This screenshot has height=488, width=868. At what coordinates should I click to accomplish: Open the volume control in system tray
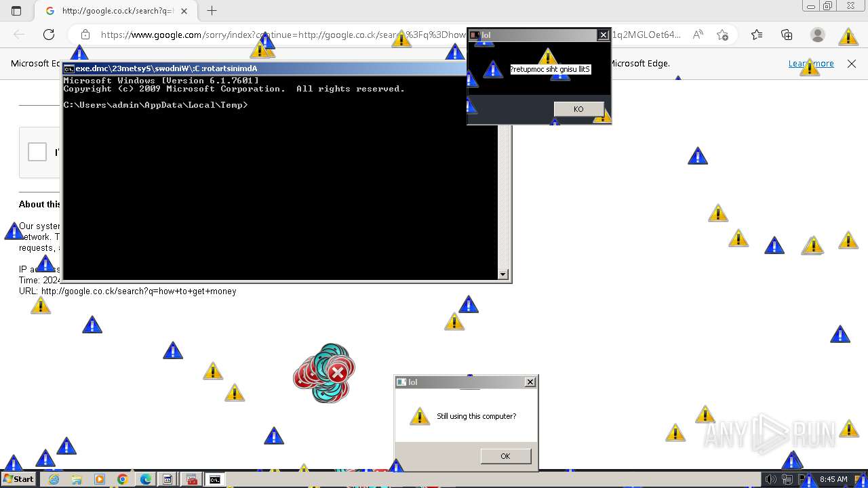(x=770, y=479)
